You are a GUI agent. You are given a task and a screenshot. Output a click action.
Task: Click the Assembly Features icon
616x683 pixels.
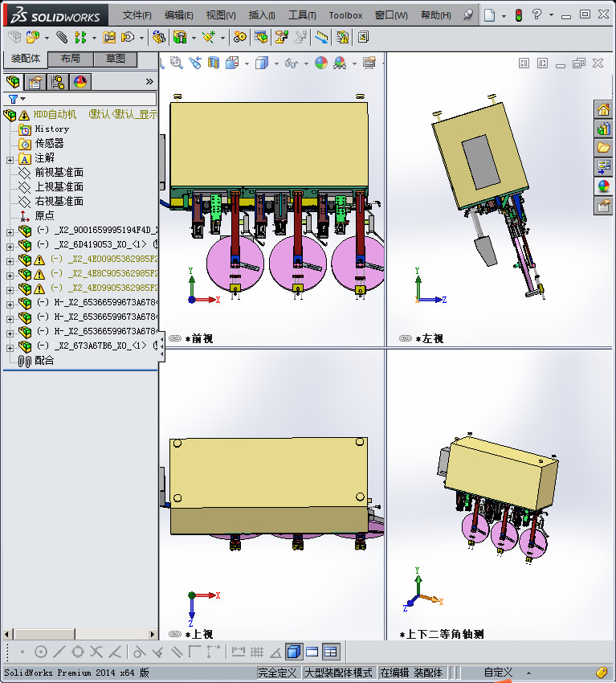click(x=180, y=38)
